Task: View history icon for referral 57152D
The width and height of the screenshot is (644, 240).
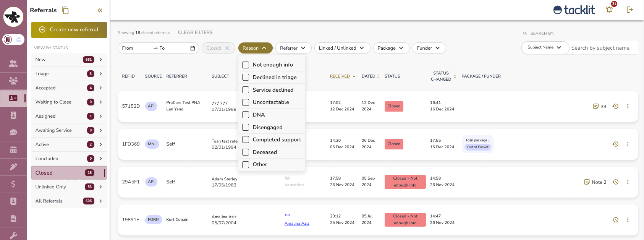Action: (x=615, y=106)
